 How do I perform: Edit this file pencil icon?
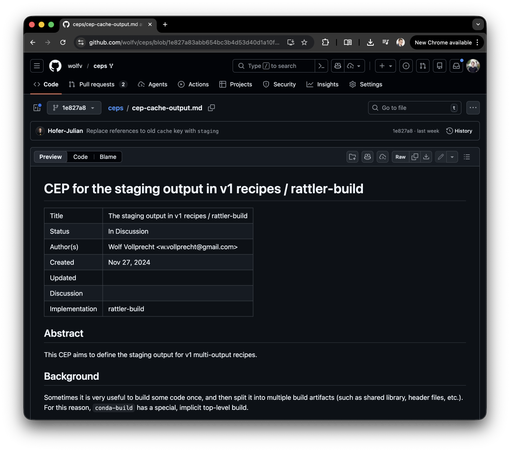(x=441, y=157)
